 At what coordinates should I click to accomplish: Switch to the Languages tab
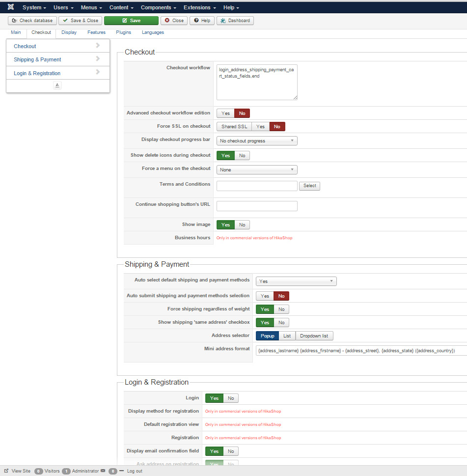[153, 32]
